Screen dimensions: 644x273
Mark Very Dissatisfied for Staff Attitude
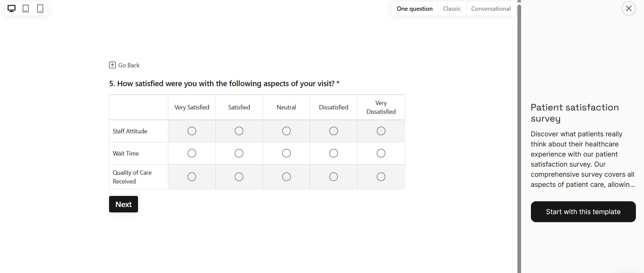[x=381, y=131]
